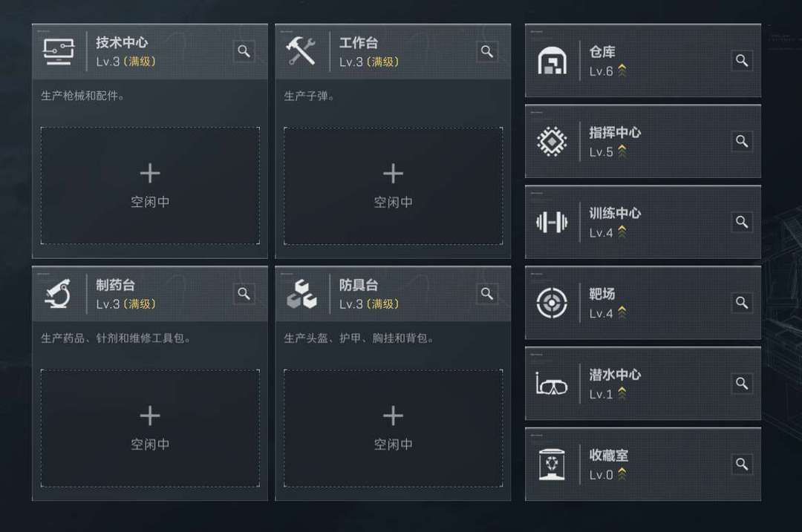Click the 工作台 hammer and wrench icon
This screenshot has width=802, height=532.
pos(302,51)
